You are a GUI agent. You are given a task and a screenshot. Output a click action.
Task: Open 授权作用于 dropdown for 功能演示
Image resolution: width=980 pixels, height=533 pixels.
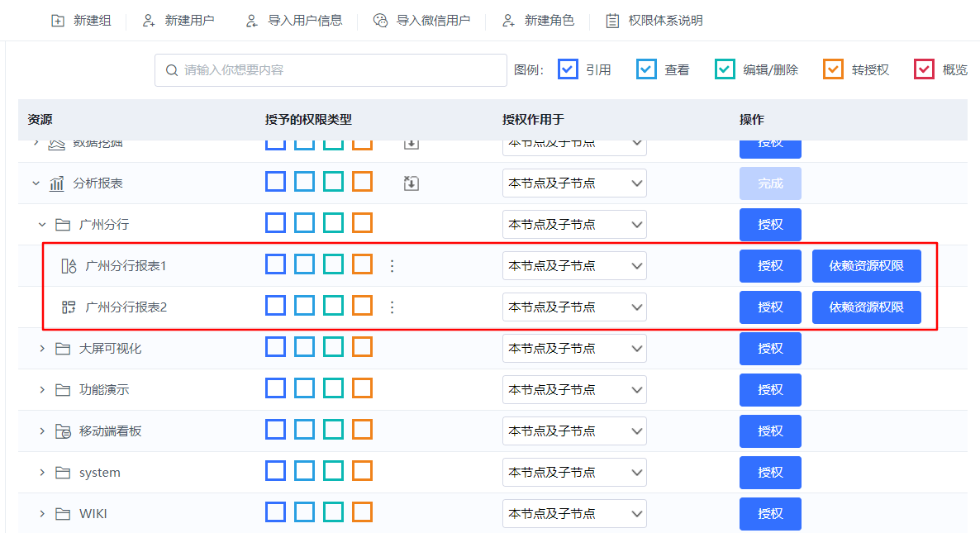pyautogui.click(x=574, y=390)
